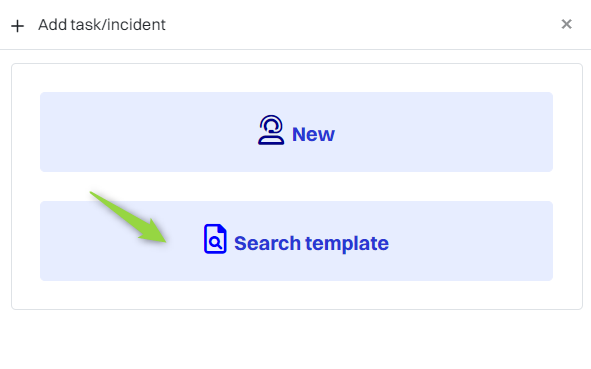The height and width of the screenshot is (369, 591).
Task: Click the green arrow annotation
Action: click(x=130, y=219)
